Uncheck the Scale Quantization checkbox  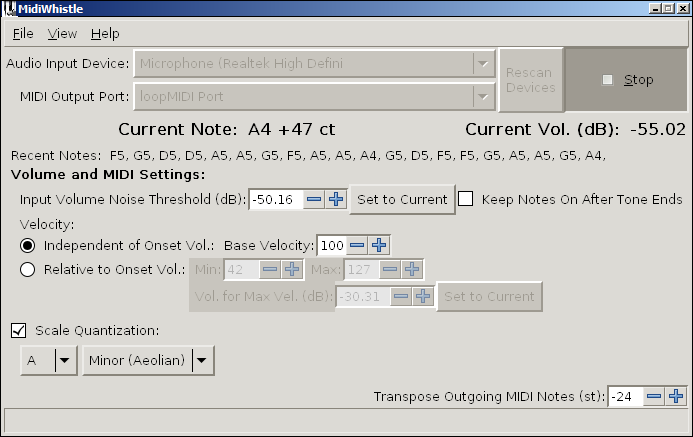point(19,330)
